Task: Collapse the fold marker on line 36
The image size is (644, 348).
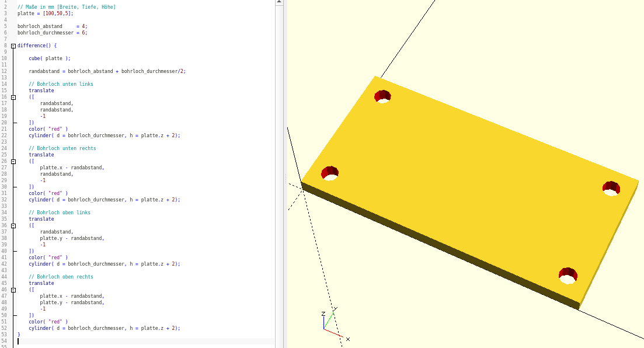Action: 13,225
